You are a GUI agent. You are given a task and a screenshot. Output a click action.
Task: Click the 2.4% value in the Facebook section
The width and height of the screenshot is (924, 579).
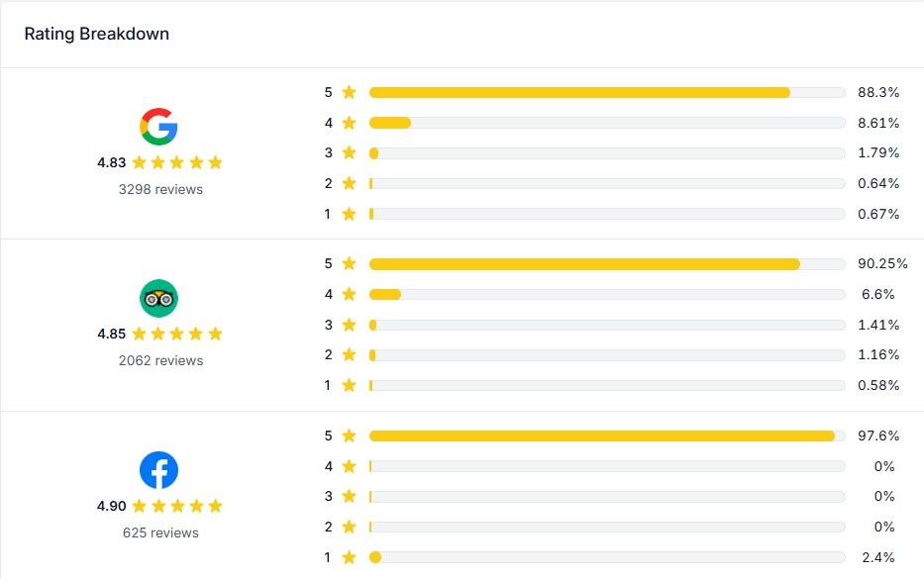pyautogui.click(x=878, y=557)
